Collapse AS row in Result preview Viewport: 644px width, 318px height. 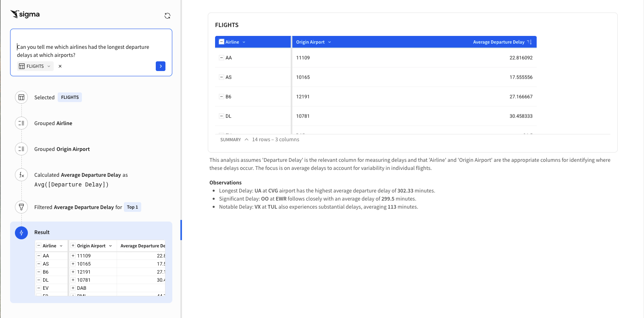click(x=39, y=264)
